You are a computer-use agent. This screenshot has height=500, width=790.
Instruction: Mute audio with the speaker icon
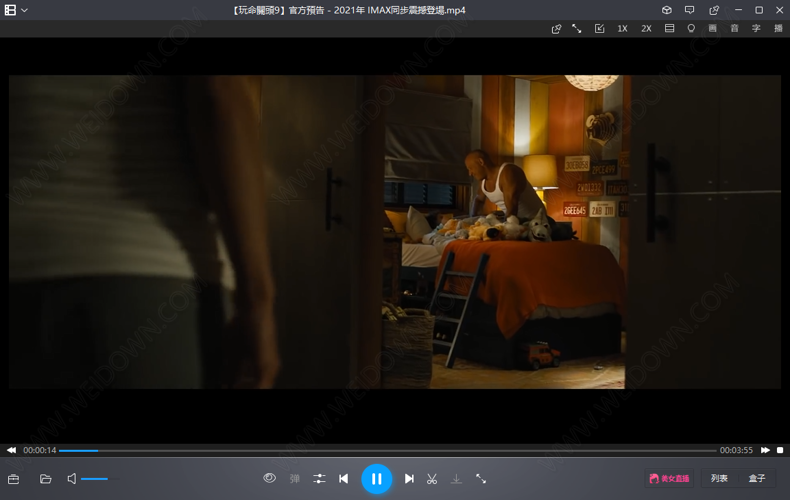coord(72,479)
